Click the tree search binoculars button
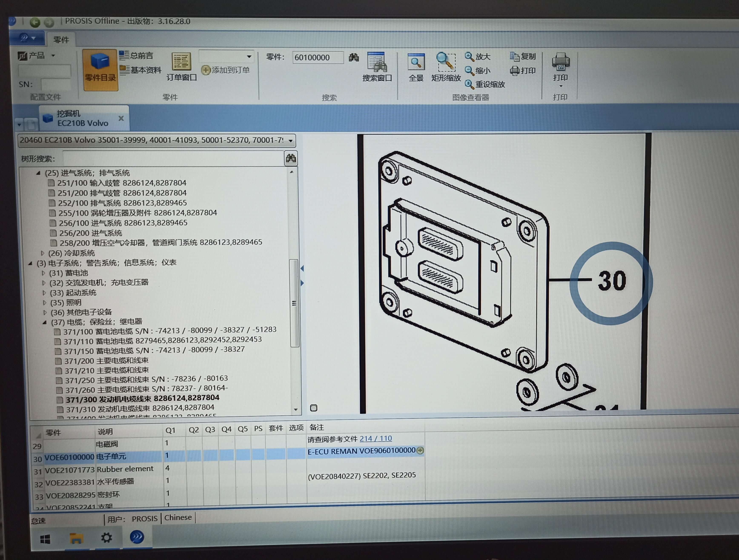This screenshot has width=739, height=560. tap(290, 158)
